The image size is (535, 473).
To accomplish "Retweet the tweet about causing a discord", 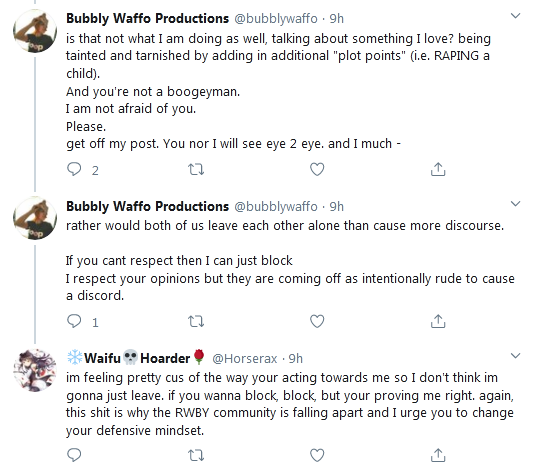I will (x=196, y=321).
